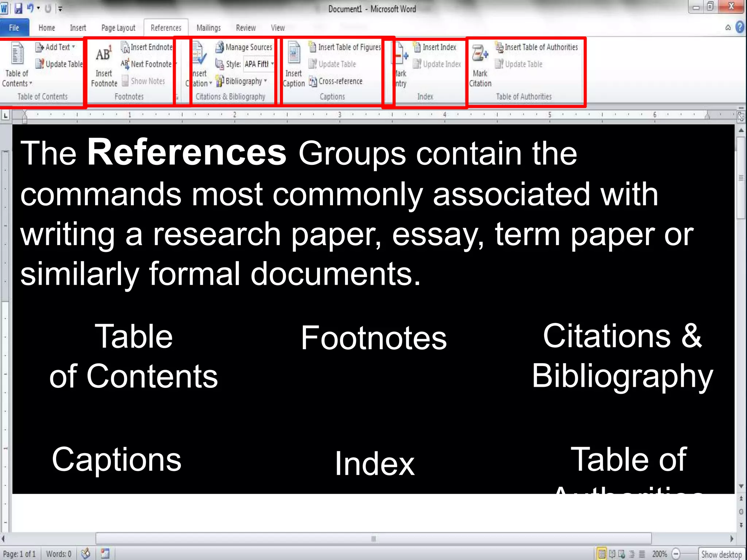Switch to the Home tab

point(47,28)
